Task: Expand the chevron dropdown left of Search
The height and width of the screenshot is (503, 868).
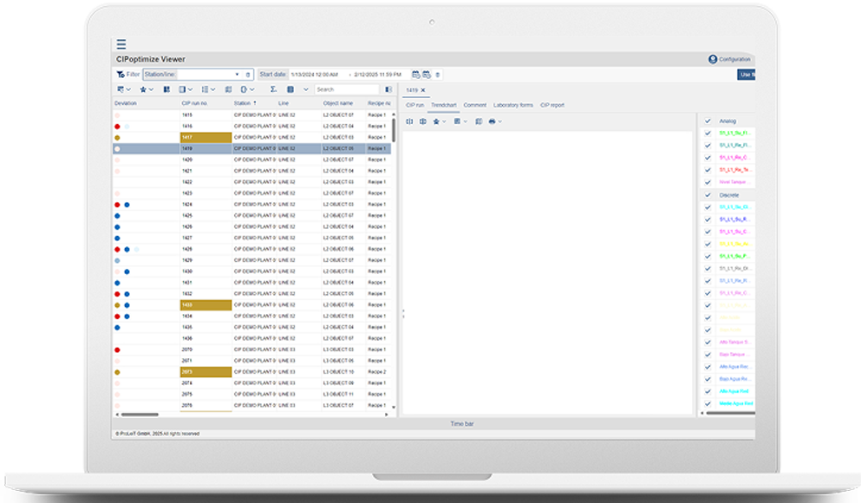Action: [305, 89]
